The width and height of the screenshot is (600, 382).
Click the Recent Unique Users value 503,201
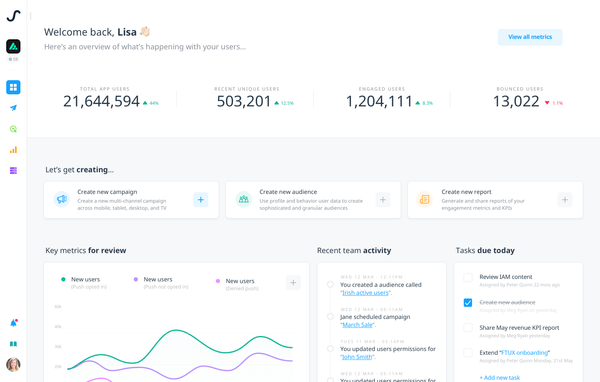[244, 101]
